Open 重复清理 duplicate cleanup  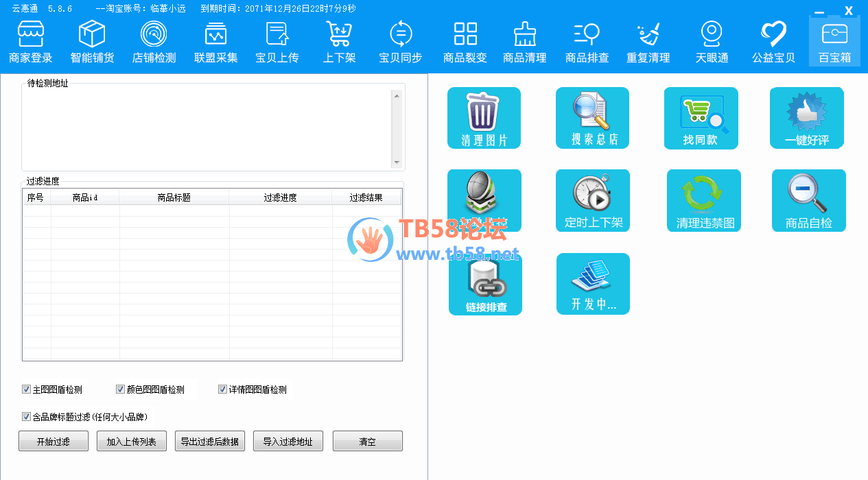click(648, 43)
